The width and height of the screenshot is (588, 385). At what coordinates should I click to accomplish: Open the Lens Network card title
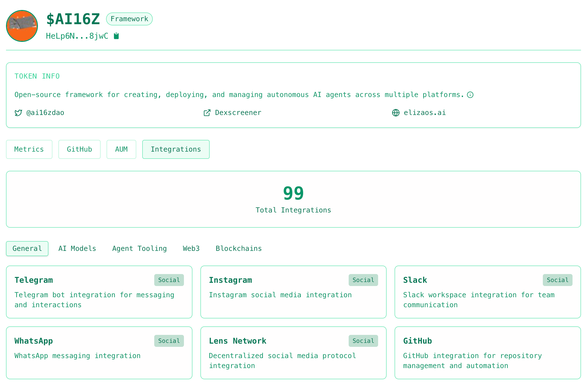[x=238, y=341]
